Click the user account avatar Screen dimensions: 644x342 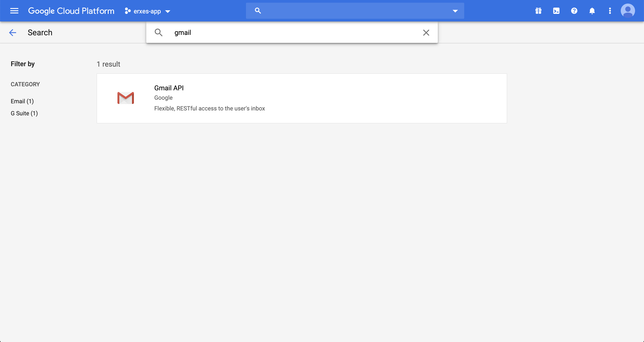pyautogui.click(x=627, y=11)
